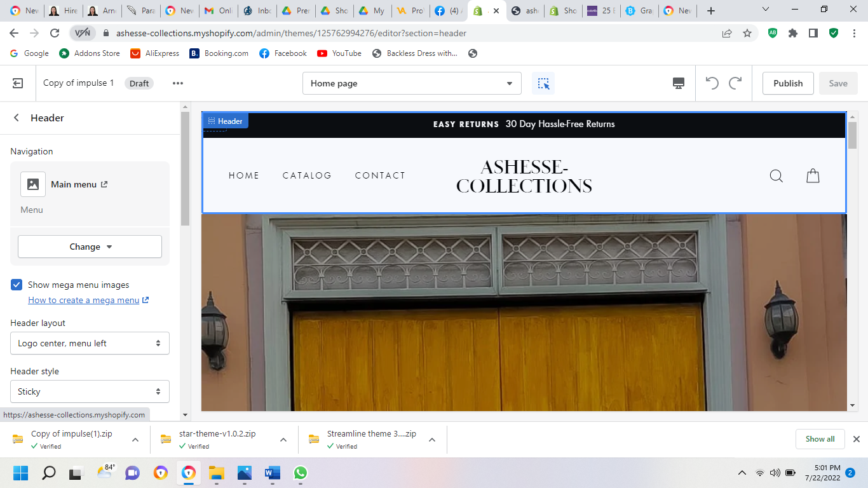
Task: Expand options for Streamline theme zip download
Action: point(432,439)
